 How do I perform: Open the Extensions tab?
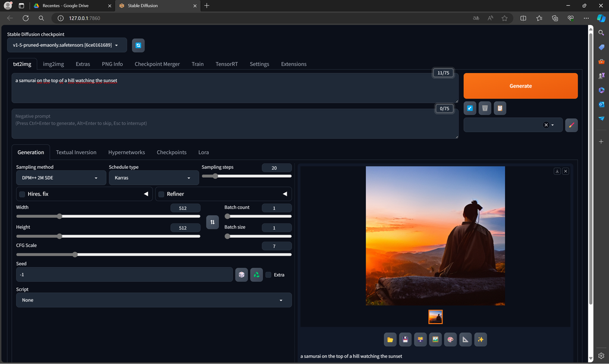click(294, 64)
